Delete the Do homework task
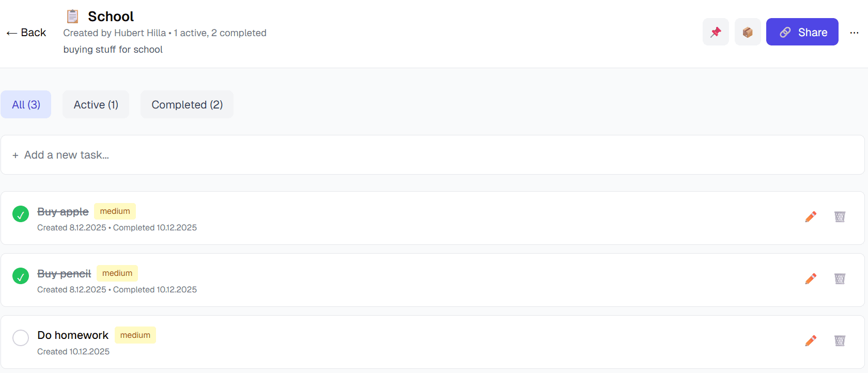 [840, 341]
